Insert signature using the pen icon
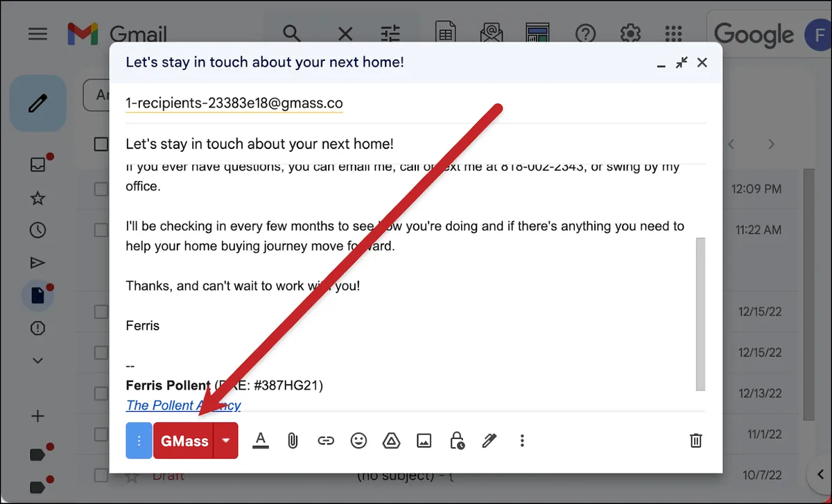Screen dimensions: 832x504 coord(489,440)
